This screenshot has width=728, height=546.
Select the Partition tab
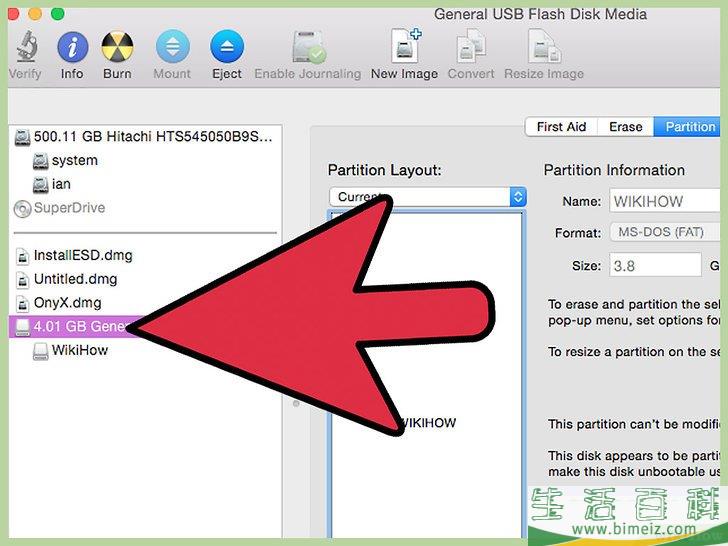[x=689, y=127]
